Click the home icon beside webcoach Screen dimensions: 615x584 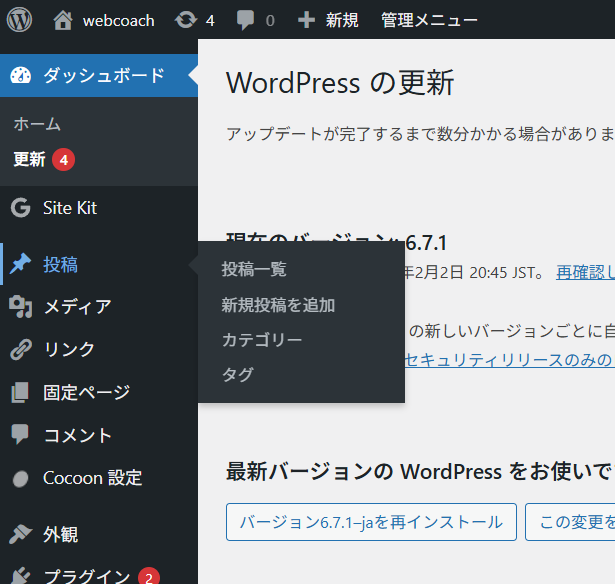pos(63,20)
